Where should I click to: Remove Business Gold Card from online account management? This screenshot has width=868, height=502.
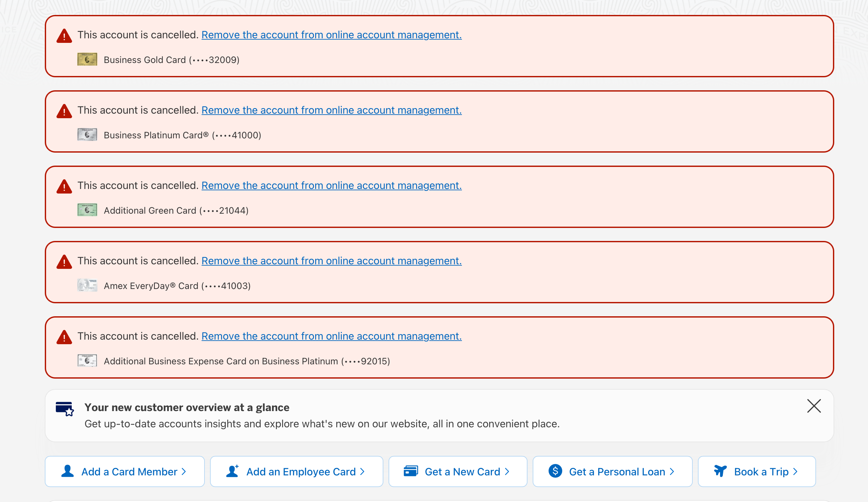coord(331,35)
